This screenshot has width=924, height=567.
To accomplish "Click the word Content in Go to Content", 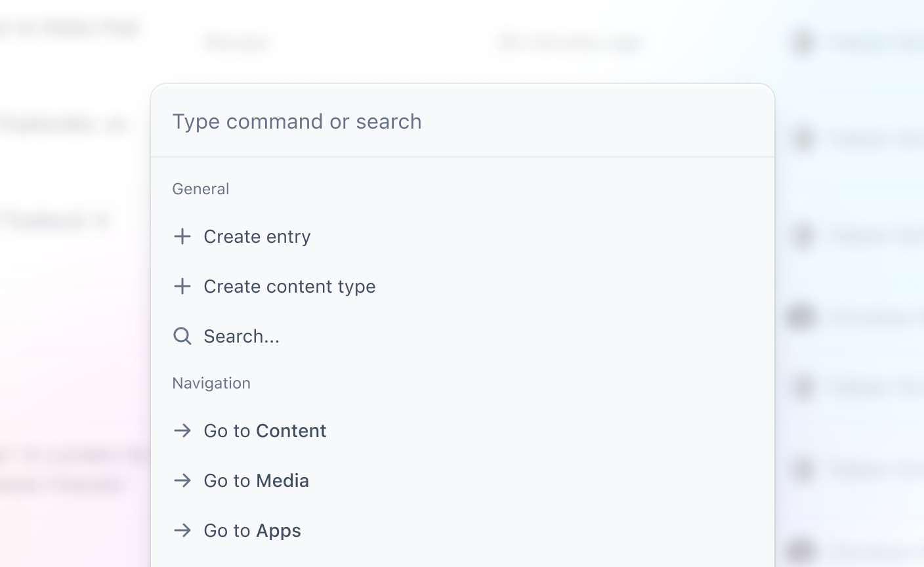I will click(x=291, y=430).
